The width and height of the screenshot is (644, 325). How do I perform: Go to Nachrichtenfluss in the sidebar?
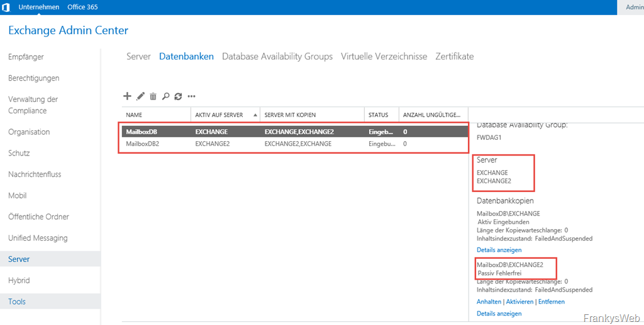[x=35, y=174]
